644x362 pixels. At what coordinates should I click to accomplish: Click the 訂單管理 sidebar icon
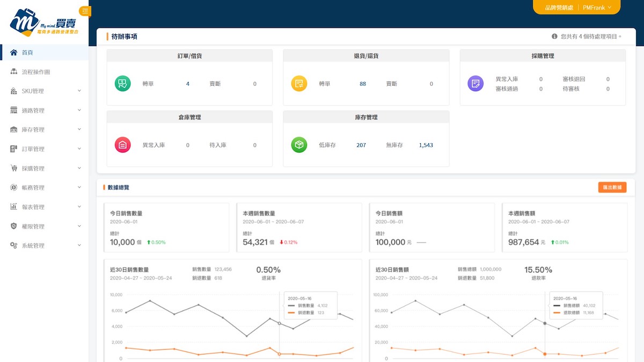pos(14,149)
